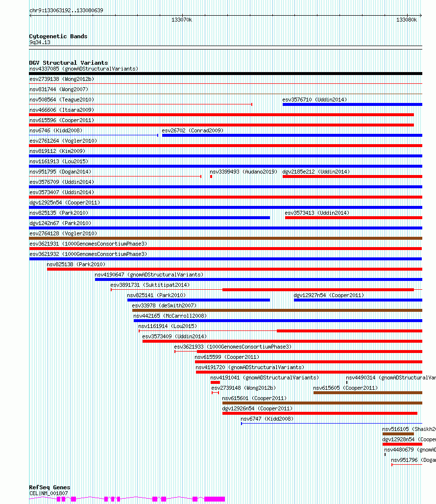436x504 pixels.
Task: Select nsv615599 (Cooper2011) entry
Action: tap(227, 357)
